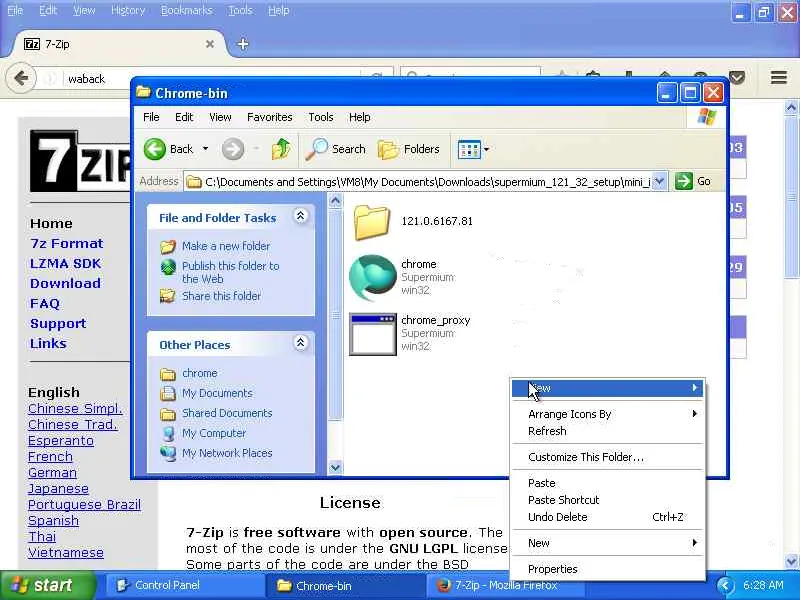
Task: Open Shared Documents icon in Other Places
Action: coord(168,413)
